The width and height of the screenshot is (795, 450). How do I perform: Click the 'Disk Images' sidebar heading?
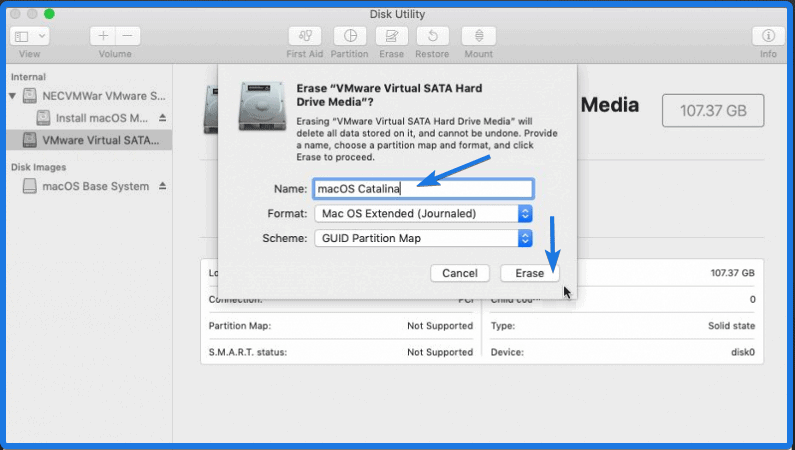coord(39,167)
